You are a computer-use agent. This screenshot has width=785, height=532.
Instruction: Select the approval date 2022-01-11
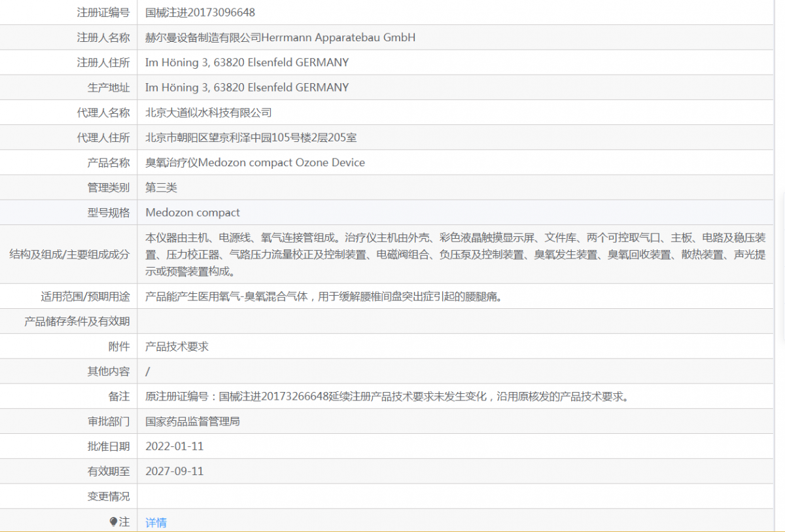(x=174, y=446)
